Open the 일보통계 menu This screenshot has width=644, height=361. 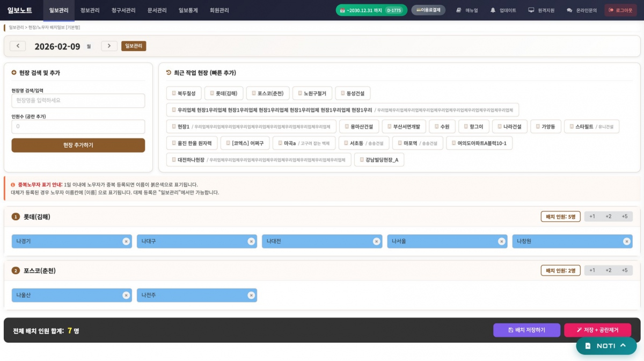[188, 10]
